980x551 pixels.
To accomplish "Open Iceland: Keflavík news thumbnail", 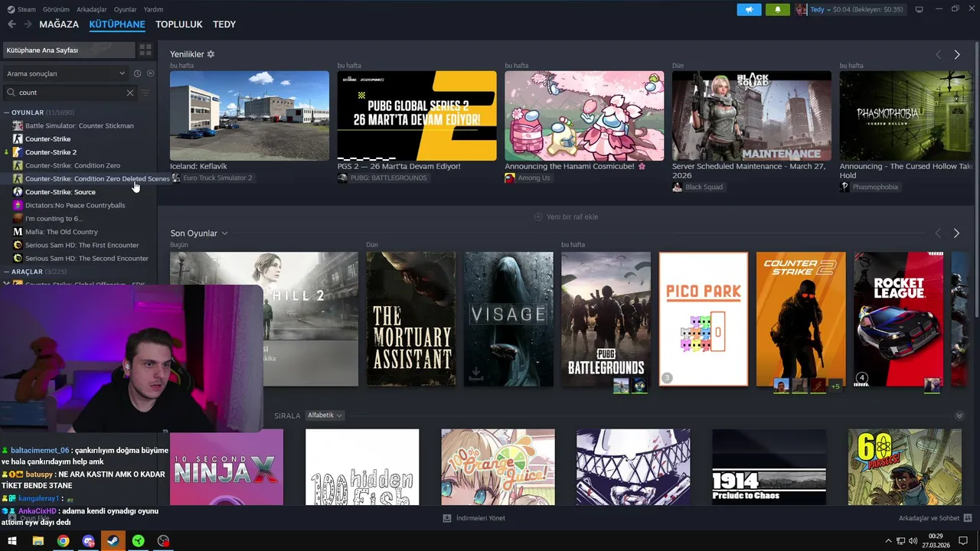I will tap(250, 116).
